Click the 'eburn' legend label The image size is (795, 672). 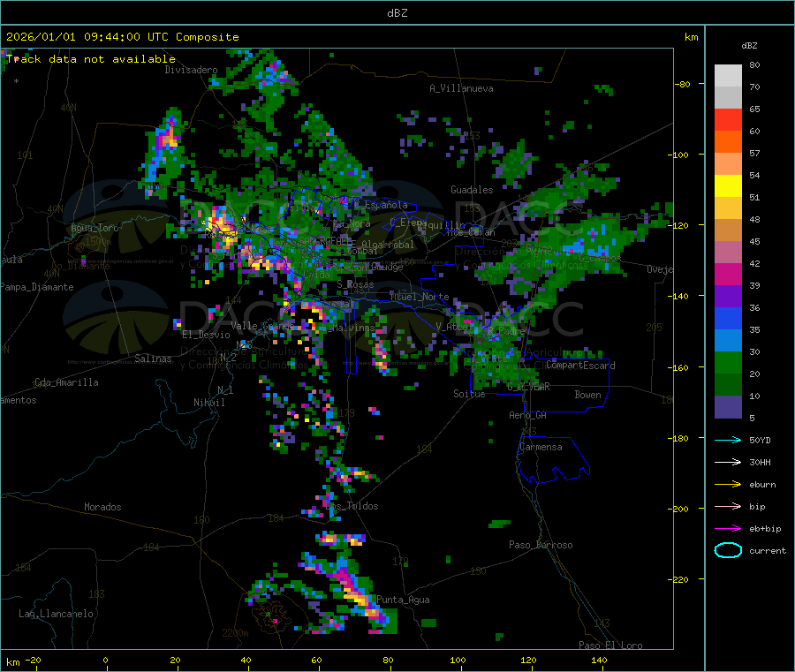point(762,485)
